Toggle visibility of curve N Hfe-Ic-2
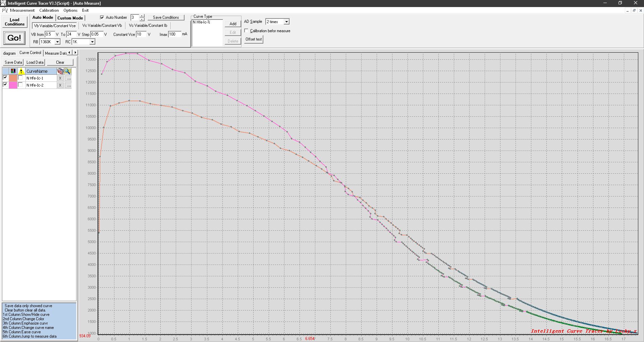Viewport: 644px width, 342px height. (x=5, y=85)
